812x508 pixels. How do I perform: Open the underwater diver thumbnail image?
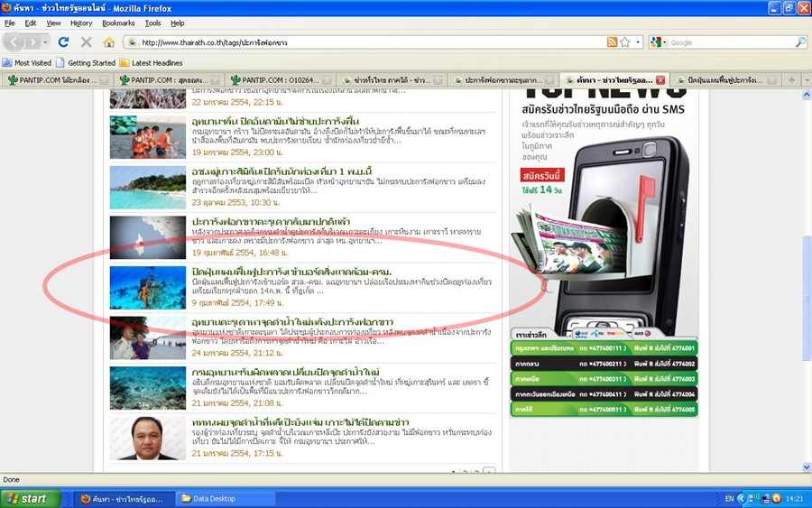(148, 288)
